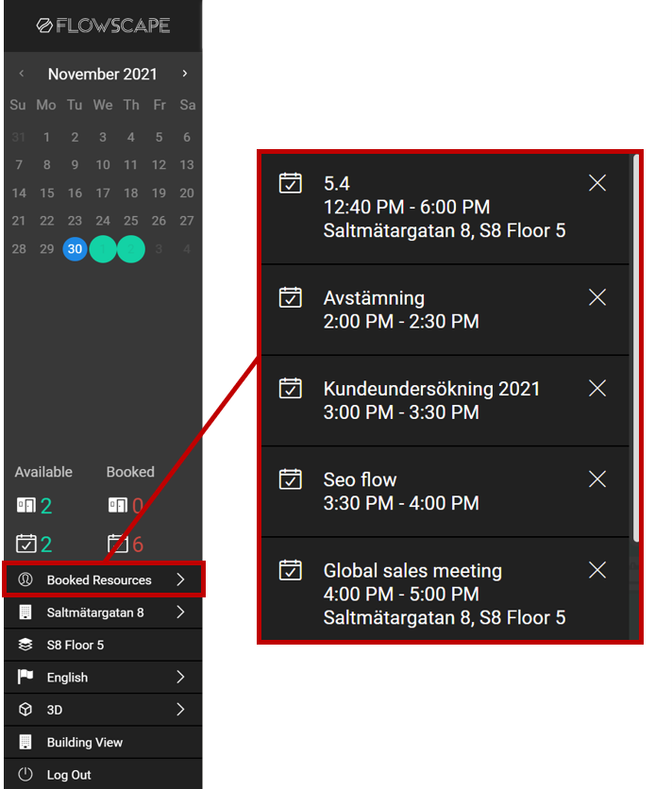This screenshot has height=789, width=672.
Task: Click 'Kundeundersökning 2021' booking title
Action: [431, 389]
